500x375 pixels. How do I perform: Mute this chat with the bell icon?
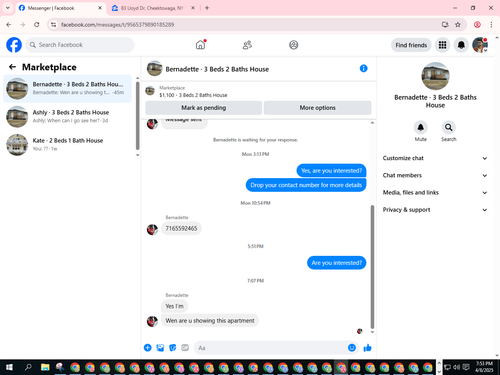click(x=421, y=127)
